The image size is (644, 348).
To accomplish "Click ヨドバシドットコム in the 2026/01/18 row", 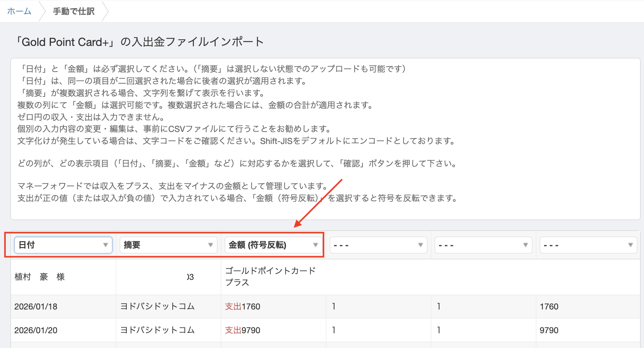I will point(157,306).
